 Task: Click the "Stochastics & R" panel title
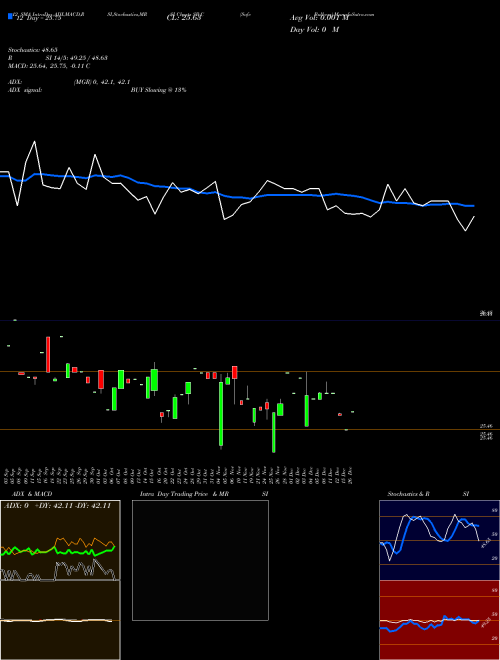[x=409, y=494]
